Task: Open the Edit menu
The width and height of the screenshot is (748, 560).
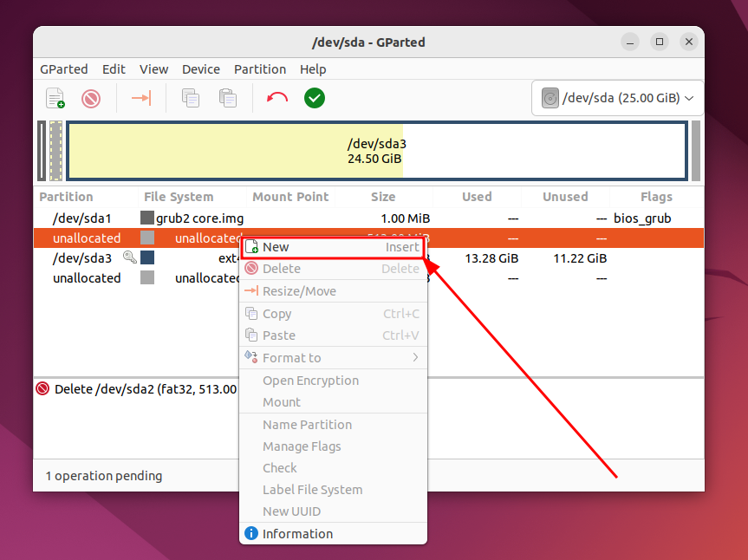Action: click(114, 69)
